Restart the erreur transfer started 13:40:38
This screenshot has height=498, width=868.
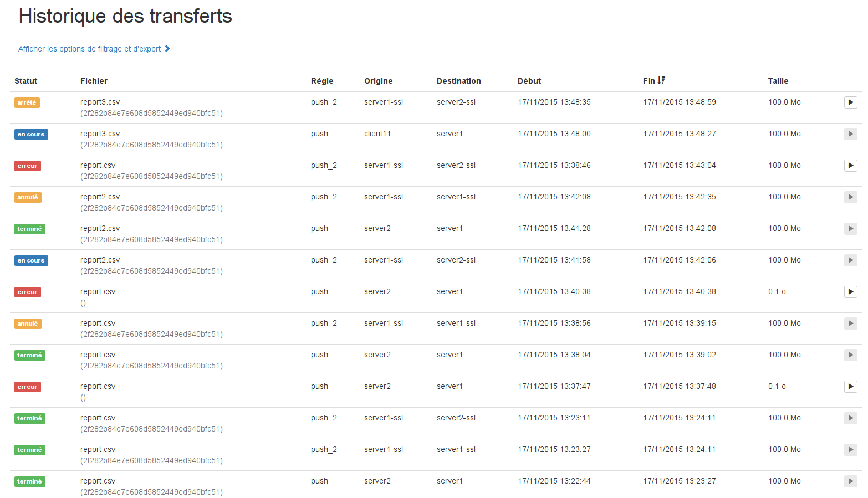click(850, 292)
